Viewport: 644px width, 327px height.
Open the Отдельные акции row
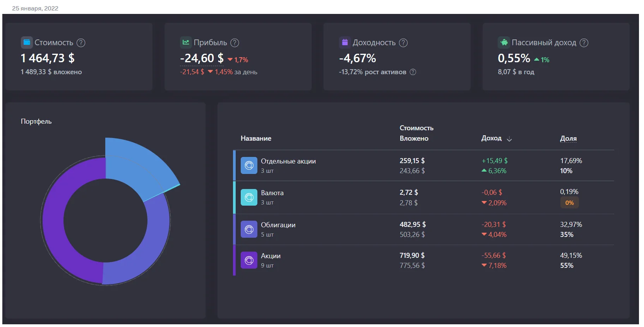pyautogui.click(x=423, y=165)
